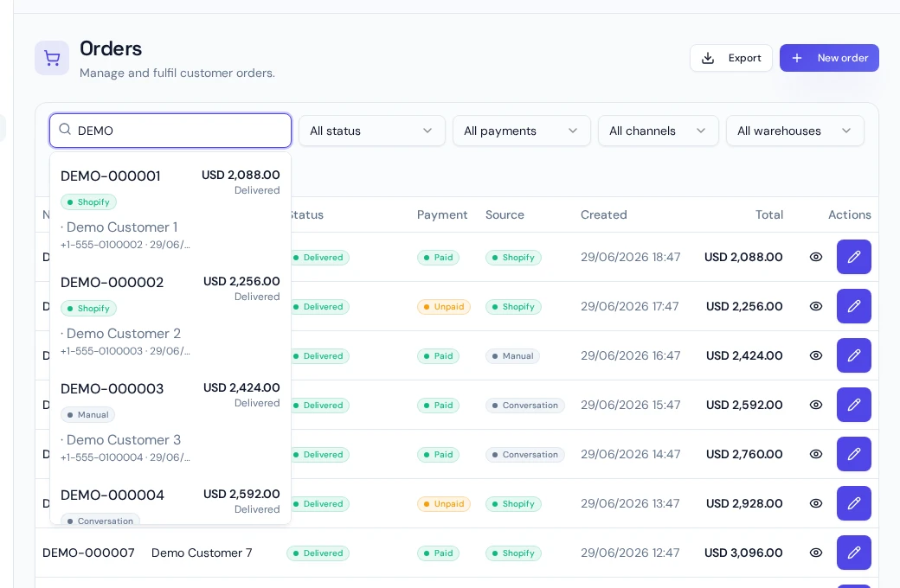Open the All channels dropdown
Viewport: 900px width, 588px height.
click(x=658, y=131)
